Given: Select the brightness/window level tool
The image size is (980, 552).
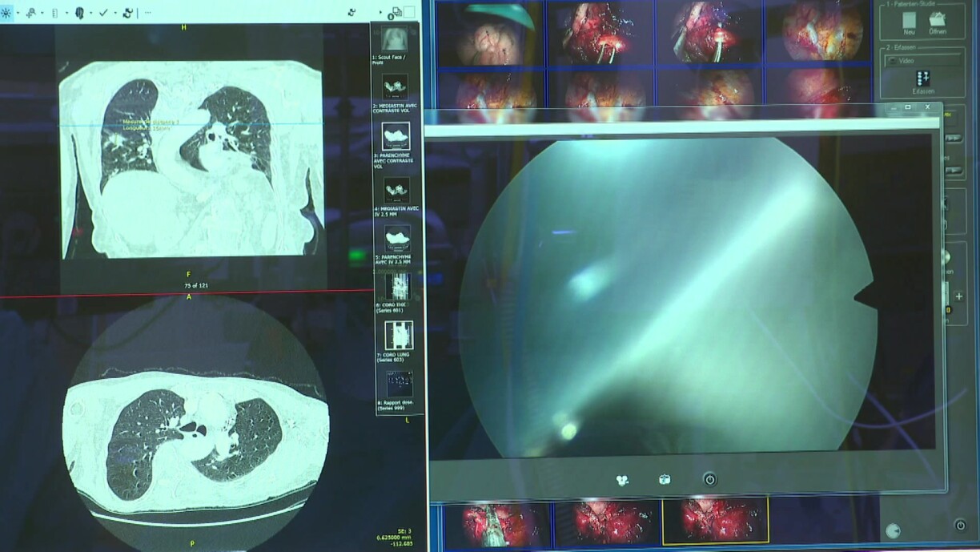Looking at the screenshot, I should tap(6, 13).
